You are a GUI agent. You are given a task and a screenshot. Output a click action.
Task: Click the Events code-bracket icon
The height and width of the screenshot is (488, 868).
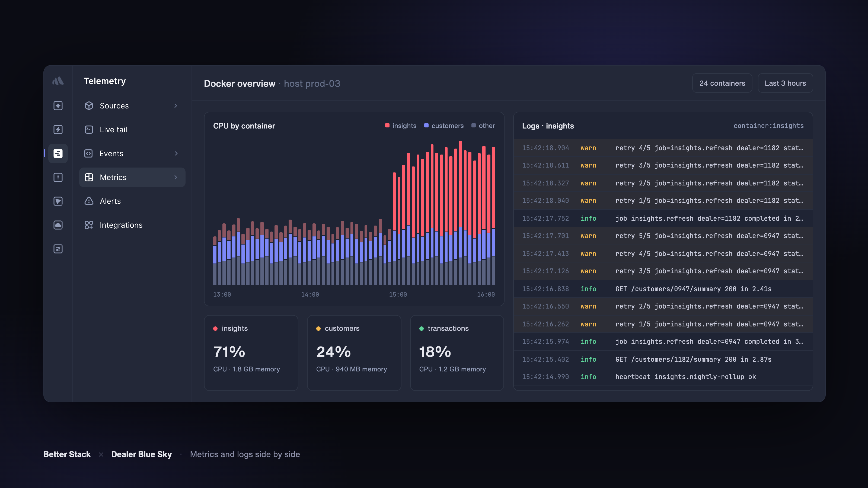pos(89,153)
